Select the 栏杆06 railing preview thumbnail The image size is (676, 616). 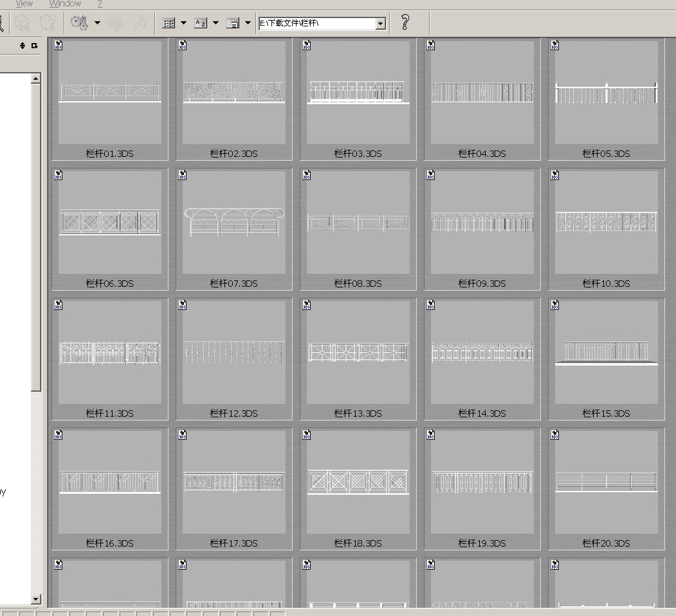click(x=110, y=222)
